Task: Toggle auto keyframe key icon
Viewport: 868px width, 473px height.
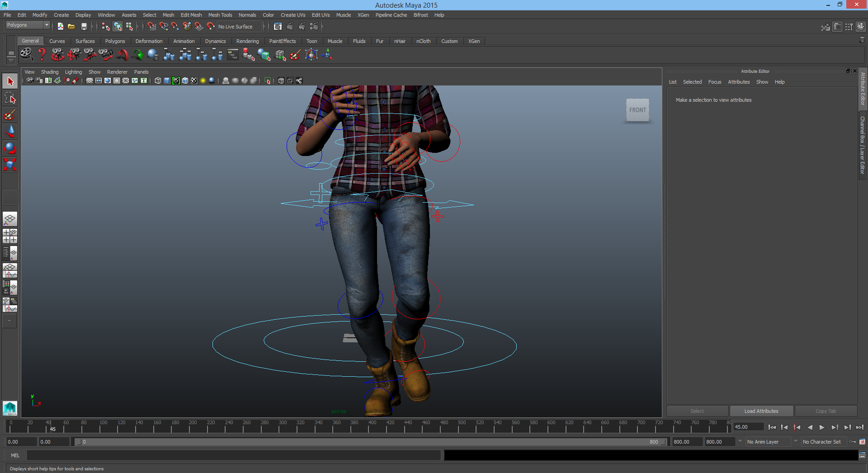Action: pos(853,442)
